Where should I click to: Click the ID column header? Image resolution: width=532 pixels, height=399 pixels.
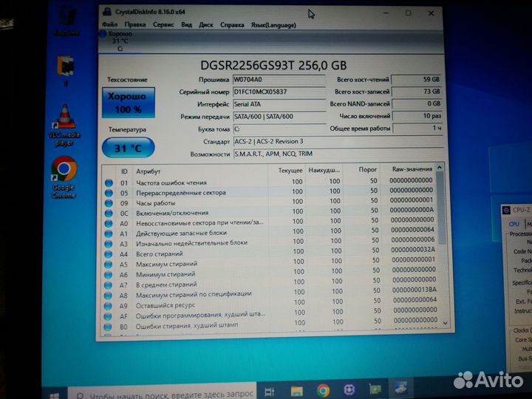pos(124,171)
